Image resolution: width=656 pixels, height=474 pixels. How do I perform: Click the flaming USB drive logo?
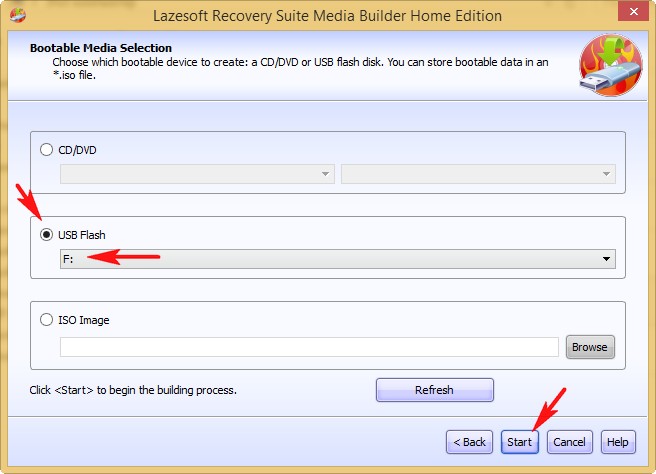point(610,64)
